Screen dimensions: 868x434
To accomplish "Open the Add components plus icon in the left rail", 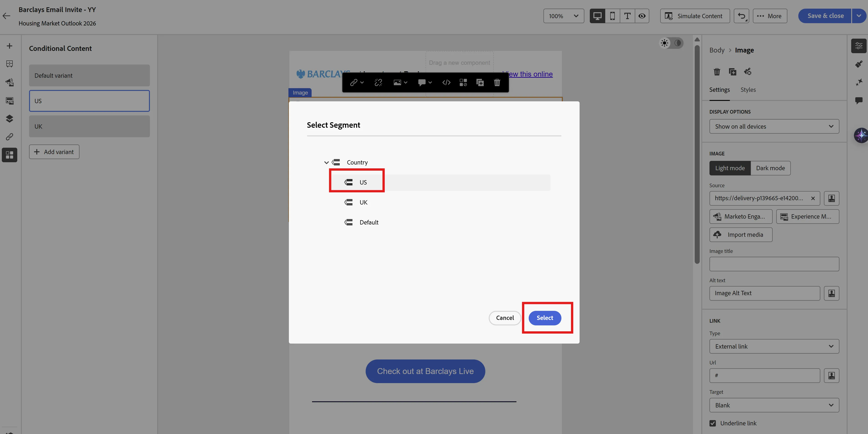I will pyautogui.click(x=10, y=46).
